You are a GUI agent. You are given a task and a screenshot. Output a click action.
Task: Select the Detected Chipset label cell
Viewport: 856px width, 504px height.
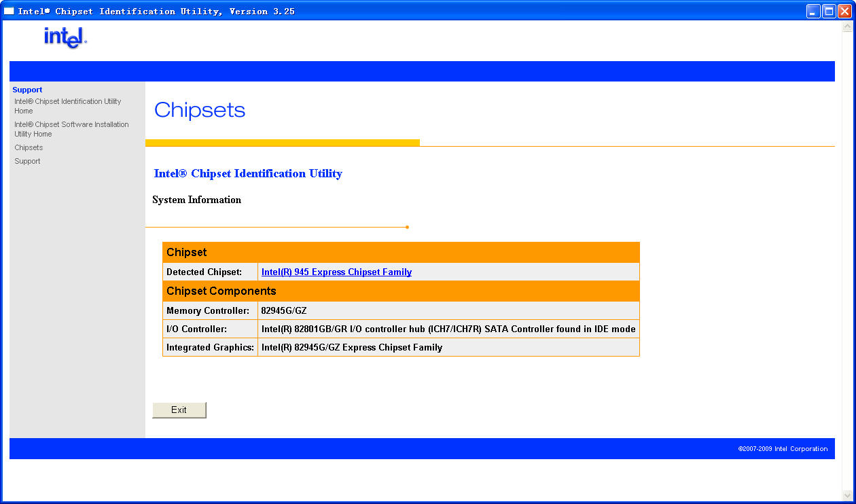[x=210, y=272]
